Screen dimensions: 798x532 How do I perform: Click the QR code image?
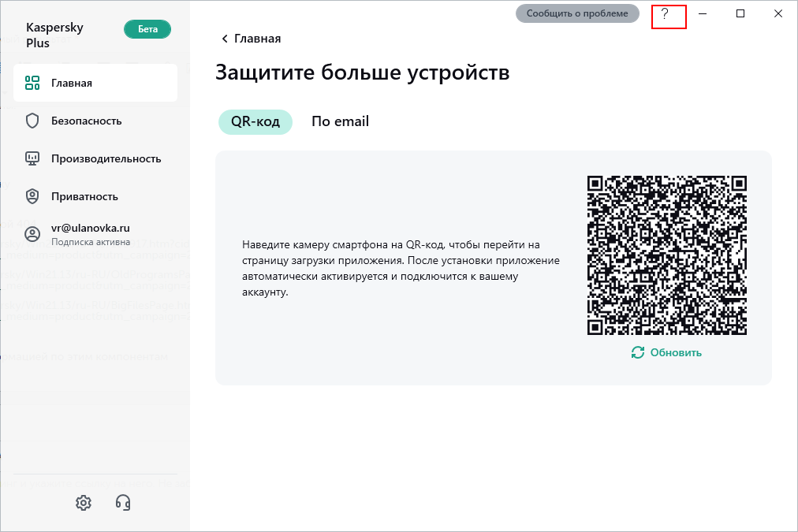click(x=666, y=255)
